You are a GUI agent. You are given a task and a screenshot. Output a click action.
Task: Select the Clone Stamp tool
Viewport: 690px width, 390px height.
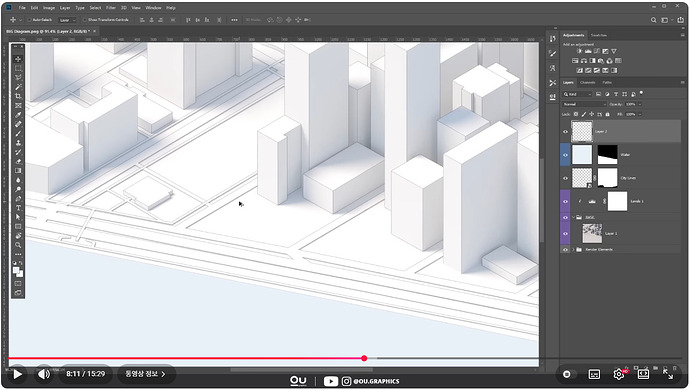point(18,143)
